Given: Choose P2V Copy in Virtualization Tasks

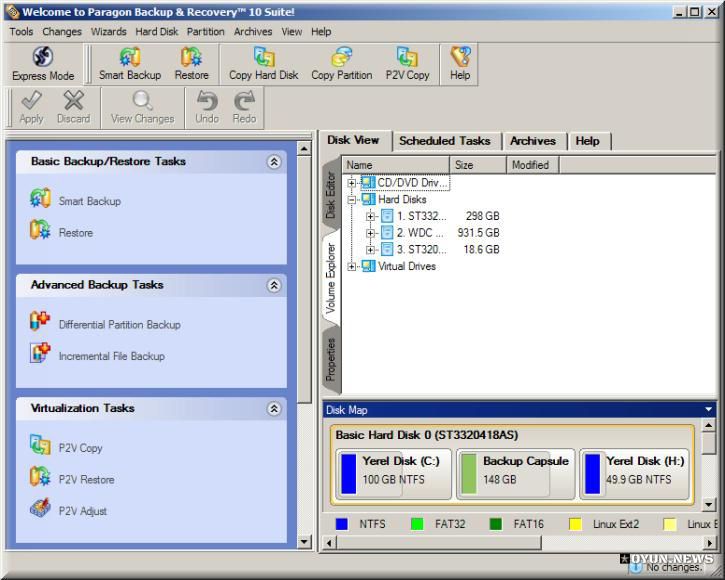Looking at the screenshot, I should (66, 447).
